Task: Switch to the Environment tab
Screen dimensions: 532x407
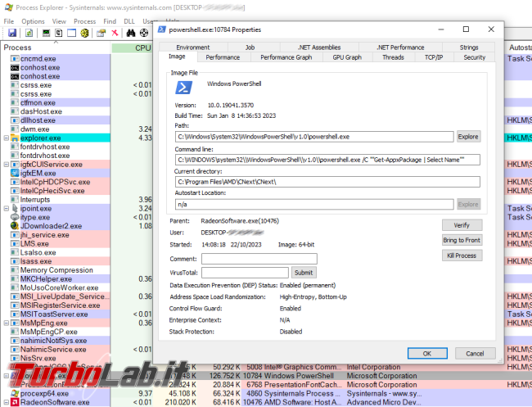Action: tap(192, 47)
